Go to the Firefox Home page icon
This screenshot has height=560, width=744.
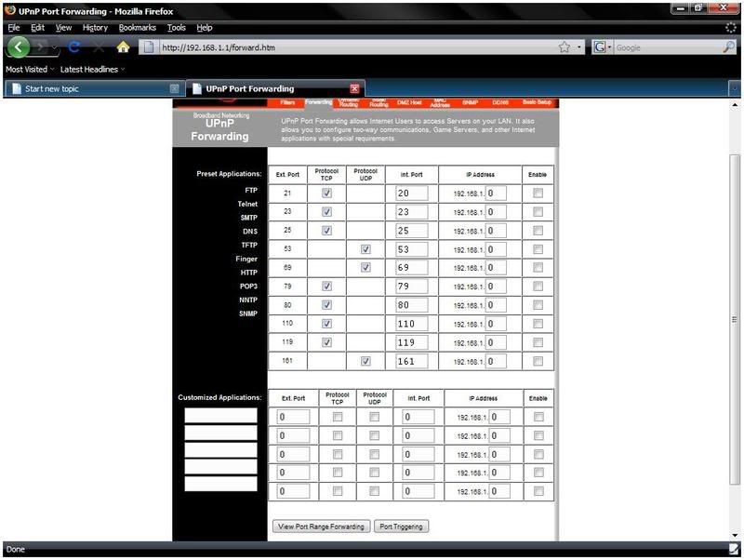click(x=123, y=47)
